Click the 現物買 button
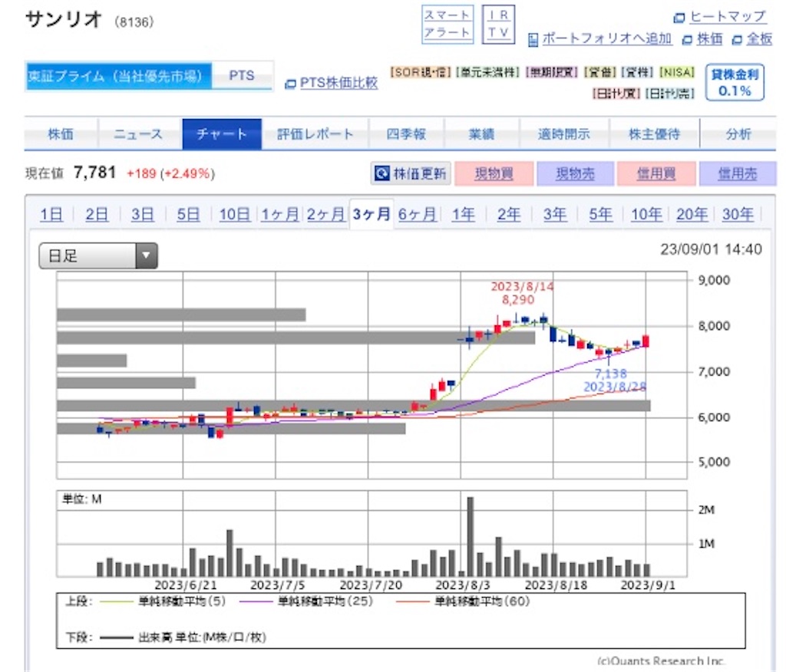This screenshot has width=786, height=672. pyautogui.click(x=494, y=173)
